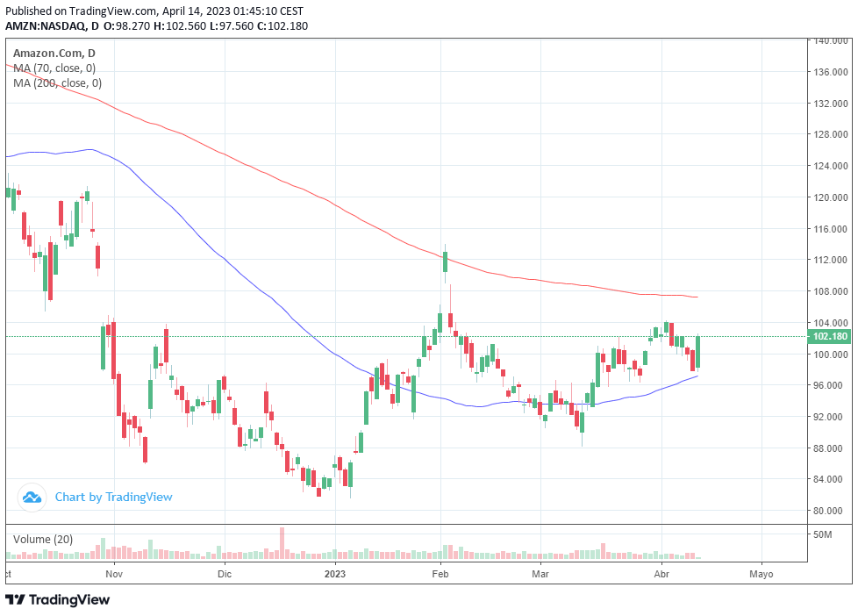Click the L:97.560 low value in header

pyautogui.click(x=232, y=25)
